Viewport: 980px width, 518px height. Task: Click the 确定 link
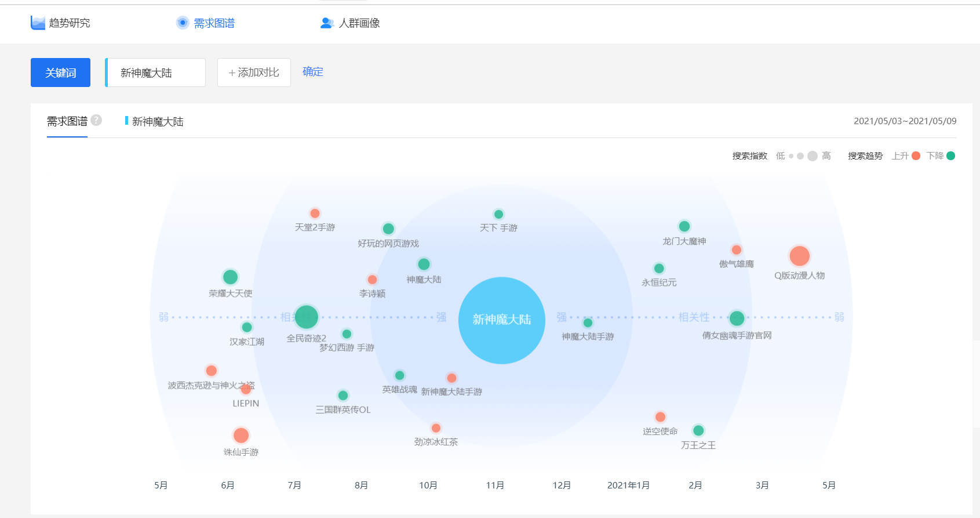coord(313,71)
